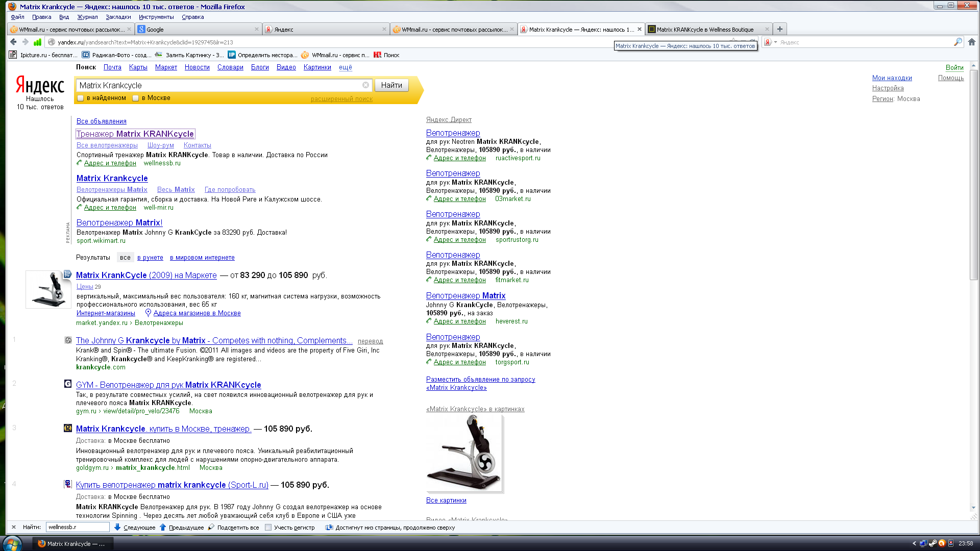Viewport: 980px width, 551px height.
Task: Open the Закладки menu
Action: pyautogui.click(x=118, y=17)
